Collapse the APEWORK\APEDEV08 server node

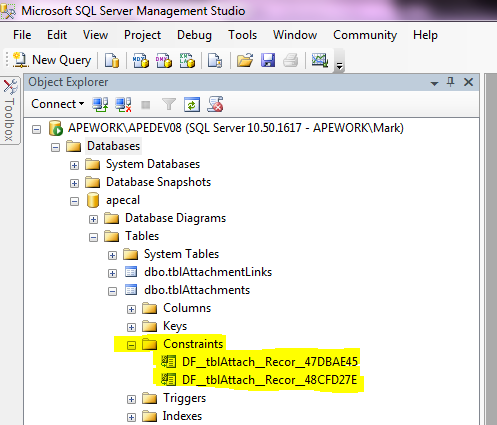coord(36,129)
